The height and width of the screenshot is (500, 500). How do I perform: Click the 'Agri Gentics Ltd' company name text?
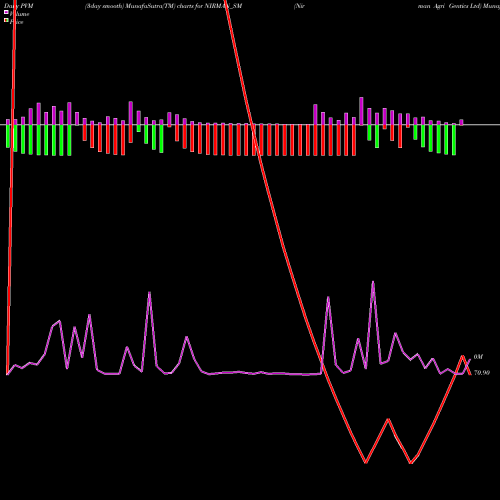457,6
